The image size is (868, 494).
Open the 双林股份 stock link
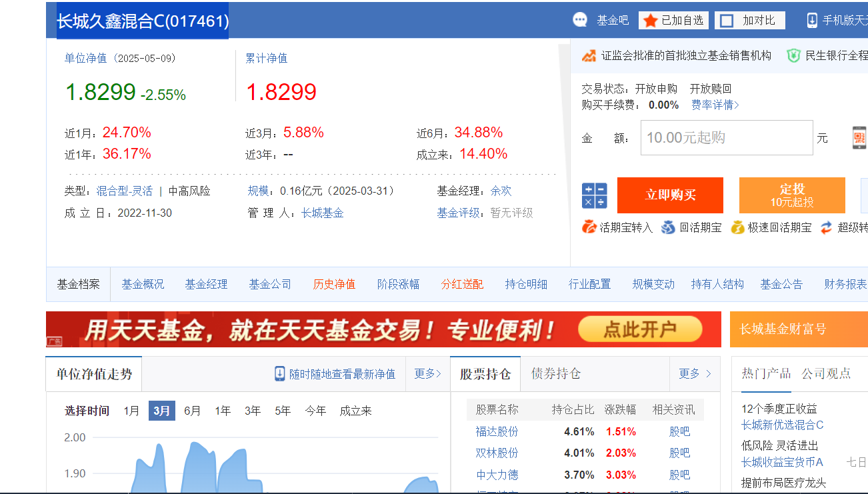[497, 453]
